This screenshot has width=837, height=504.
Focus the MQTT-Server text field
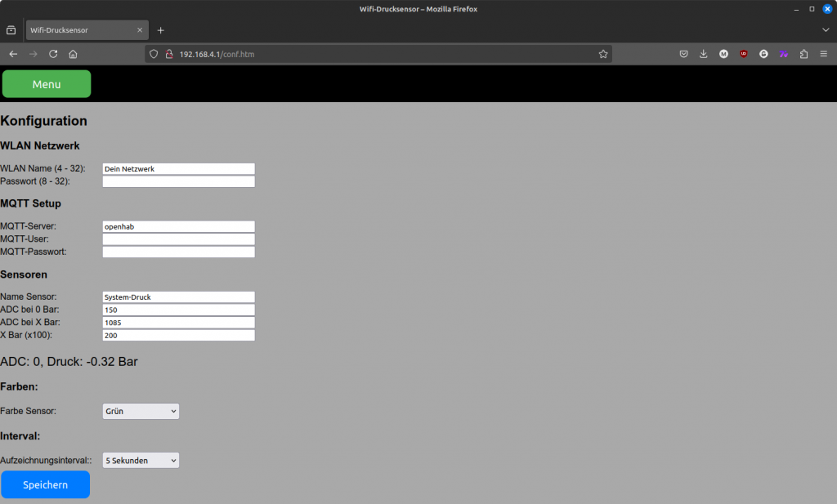pos(178,226)
